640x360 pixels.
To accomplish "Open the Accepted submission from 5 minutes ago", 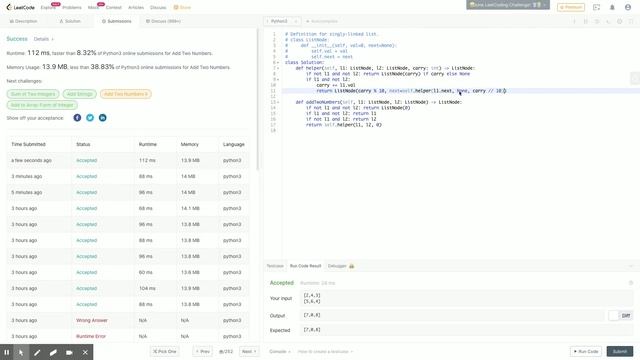I will [87, 192].
